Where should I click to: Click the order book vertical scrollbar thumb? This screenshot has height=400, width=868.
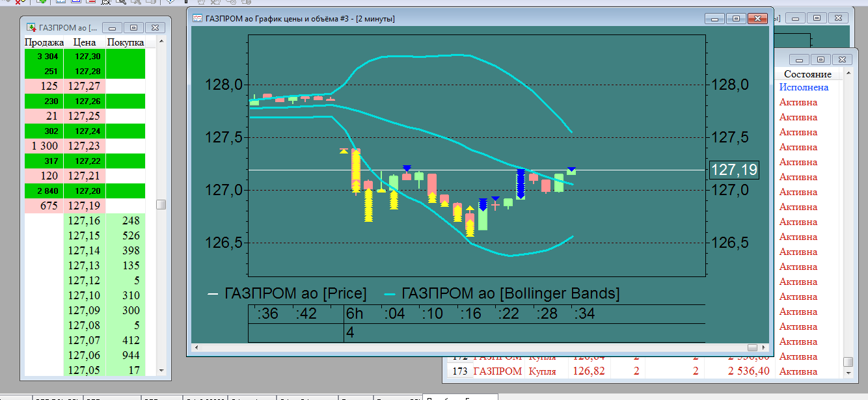pos(161,204)
